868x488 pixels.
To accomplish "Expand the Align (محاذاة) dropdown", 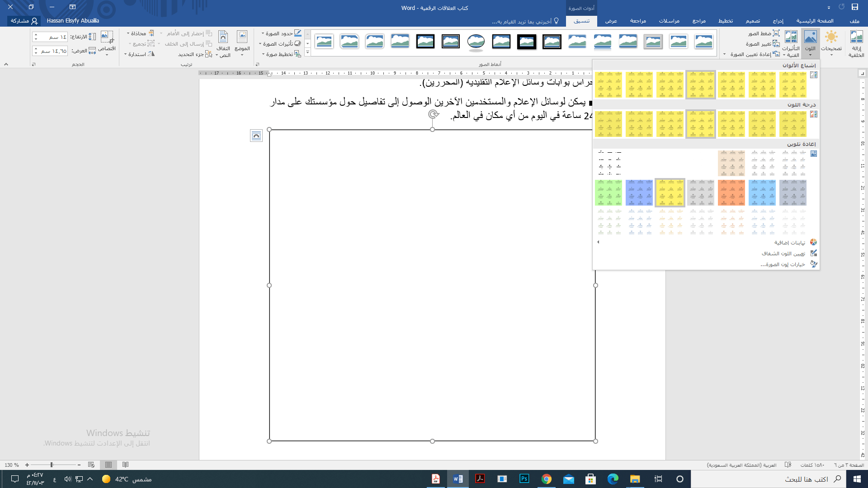I will tap(128, 33).
